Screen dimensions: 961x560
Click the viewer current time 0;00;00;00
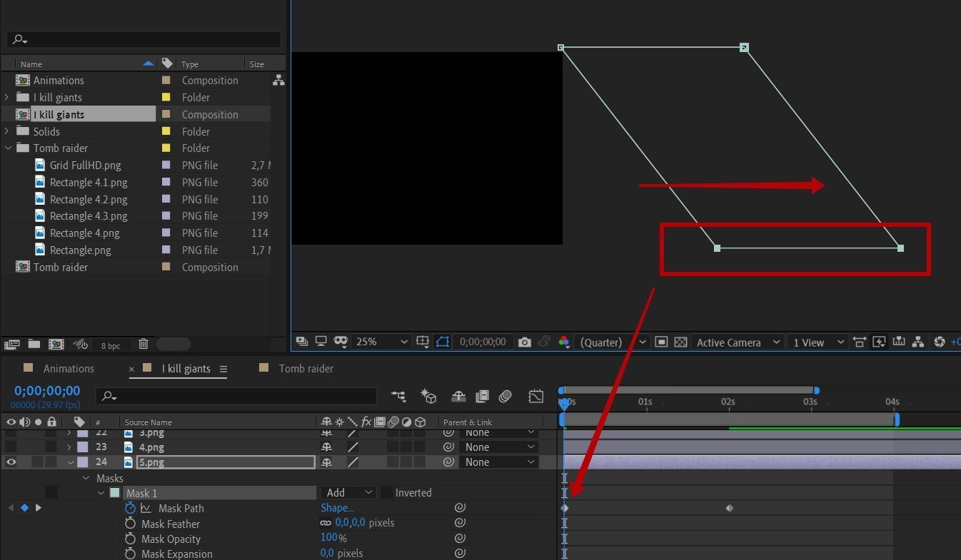click(x=483, y=342)
